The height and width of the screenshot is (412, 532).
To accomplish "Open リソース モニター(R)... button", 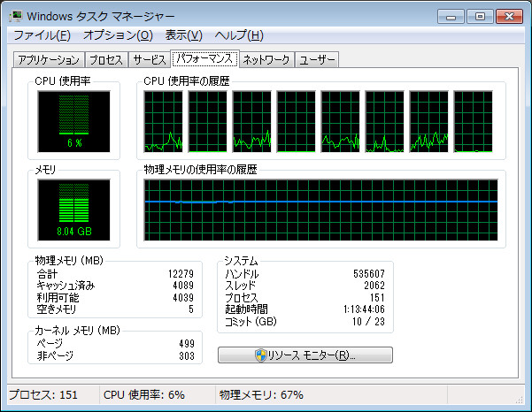I will click(305, 355).
